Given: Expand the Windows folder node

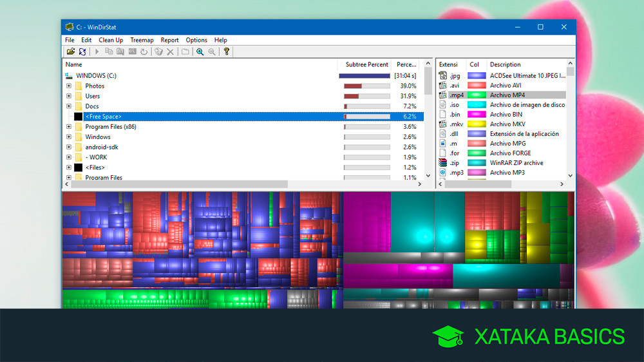Looking at the screenshot, I should pos(69,137).
